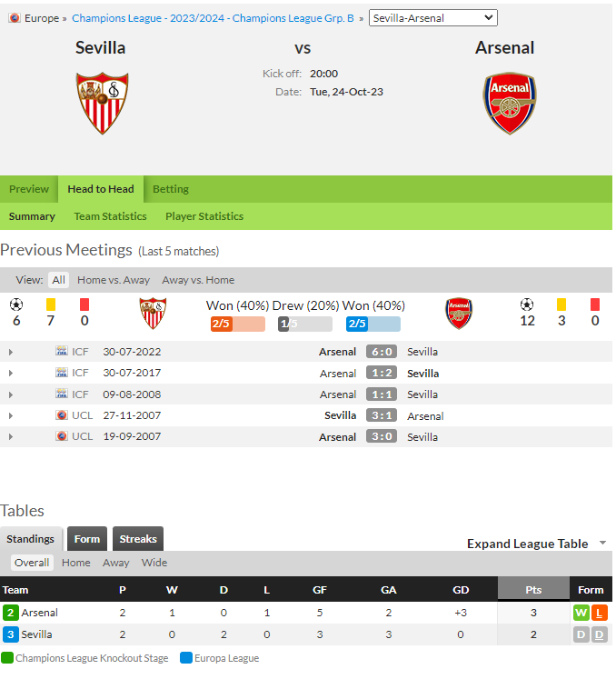Open the Betting tab
This screenshot has width=616, height=679.
[x=171, y=189]
